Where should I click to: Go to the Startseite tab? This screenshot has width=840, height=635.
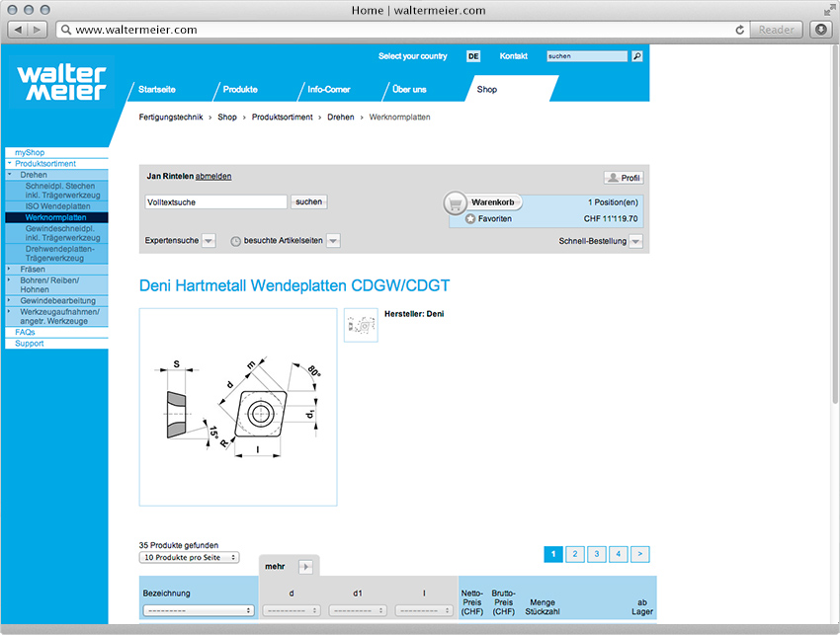(x=156, y=90)
